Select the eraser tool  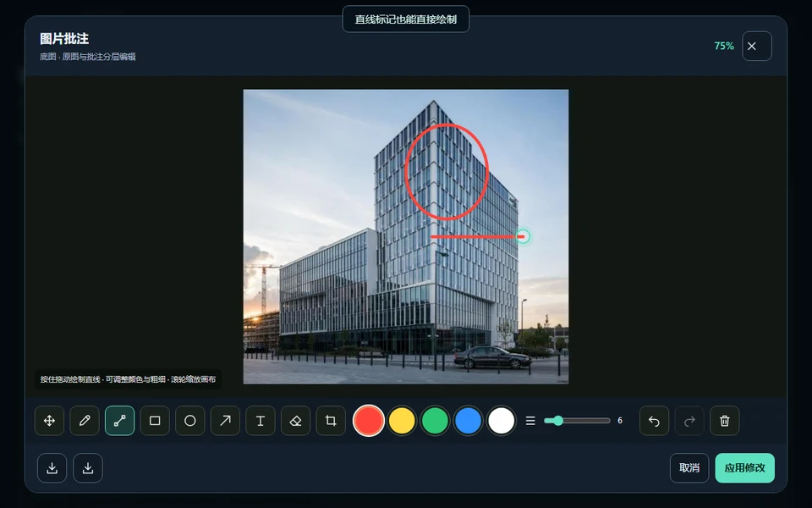[296, 421]
